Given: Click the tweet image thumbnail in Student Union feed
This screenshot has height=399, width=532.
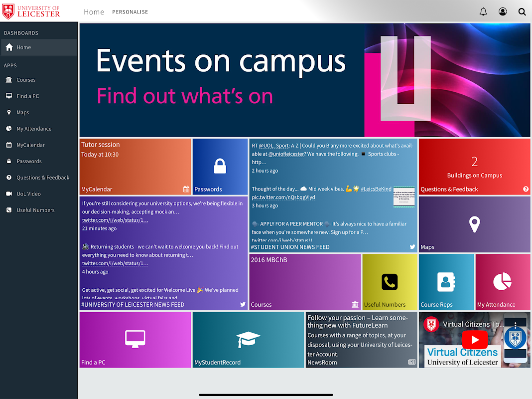Looking at the screenshot, I should coord(404,197).
